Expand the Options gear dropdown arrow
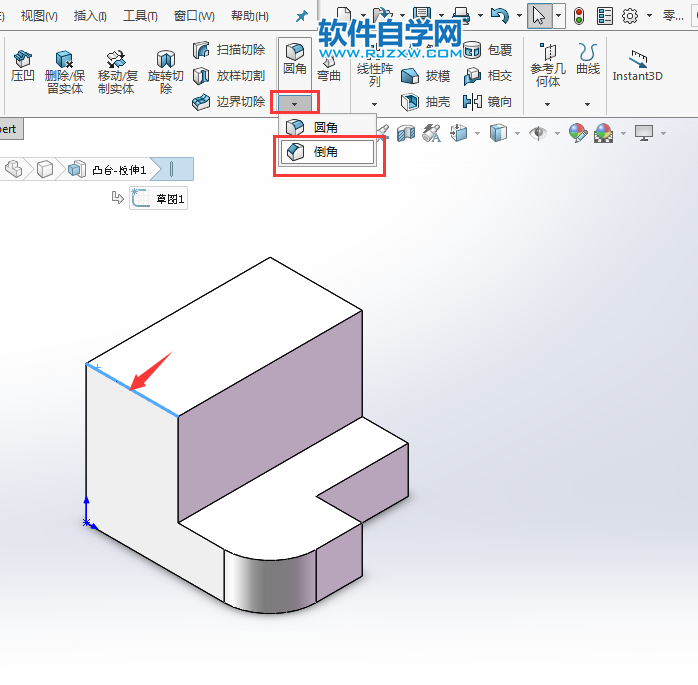The height and width of the screenshot is (685, 698). (x=649, y=16)
